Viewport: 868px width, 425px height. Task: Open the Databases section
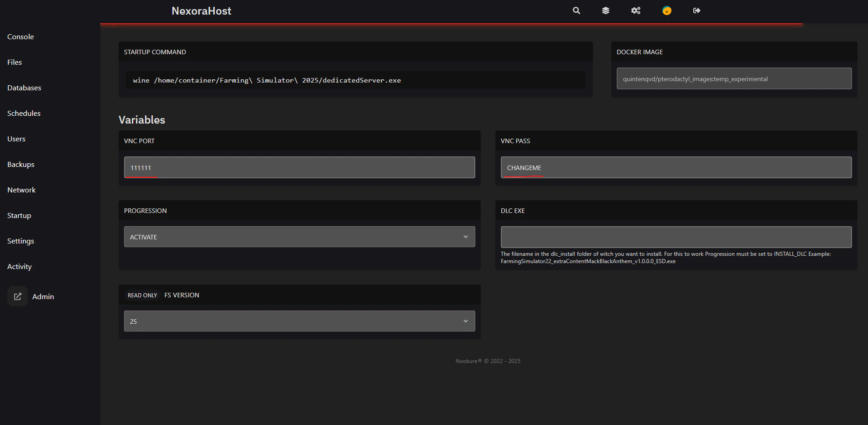[x=24, y=88]
